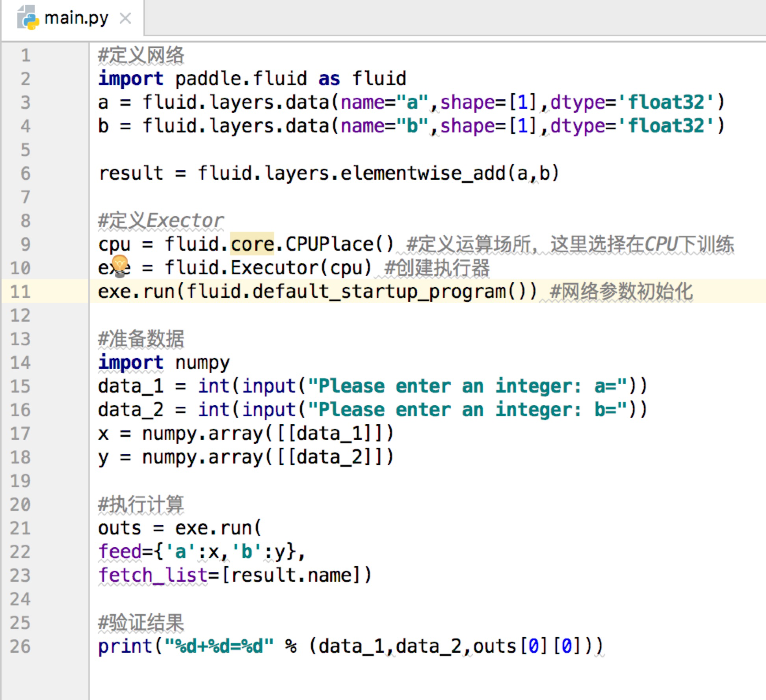Image resolution: width=766 pixels, height=700 pixels.
Task: Click comment '#定义运算场所' on line 9
Action: click(469, 244)
